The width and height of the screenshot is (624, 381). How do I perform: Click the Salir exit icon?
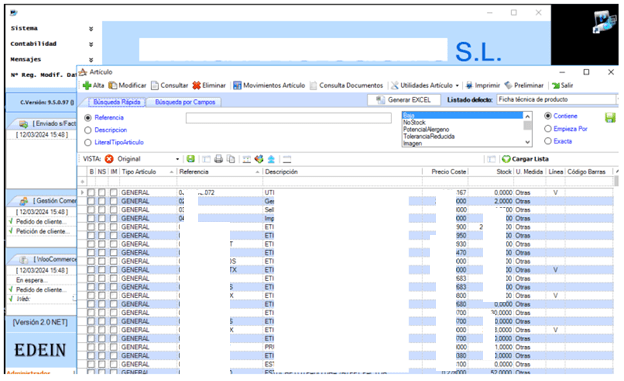556,86
